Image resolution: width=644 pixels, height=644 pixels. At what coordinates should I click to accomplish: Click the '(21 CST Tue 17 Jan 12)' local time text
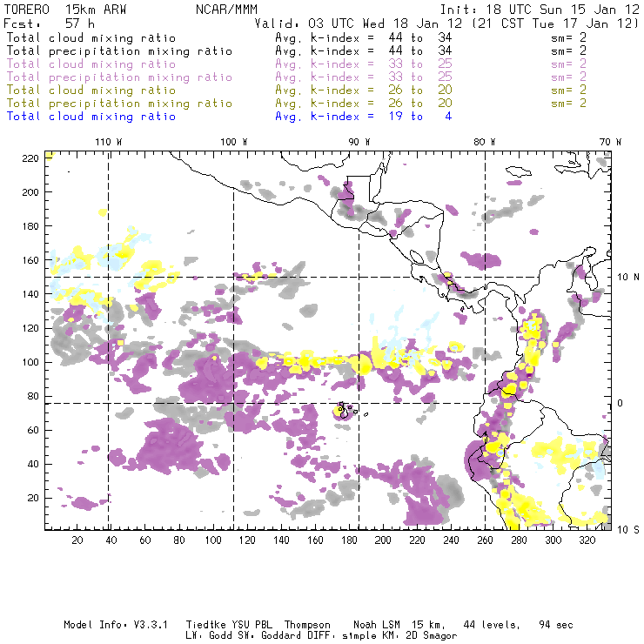pyautogui.click(x=555, y=23)
